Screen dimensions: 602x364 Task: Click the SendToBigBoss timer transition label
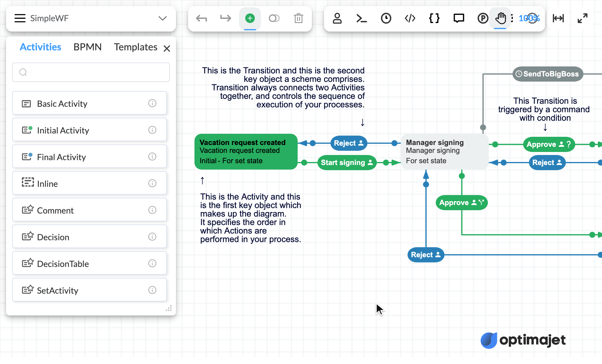tap(548, 74)
